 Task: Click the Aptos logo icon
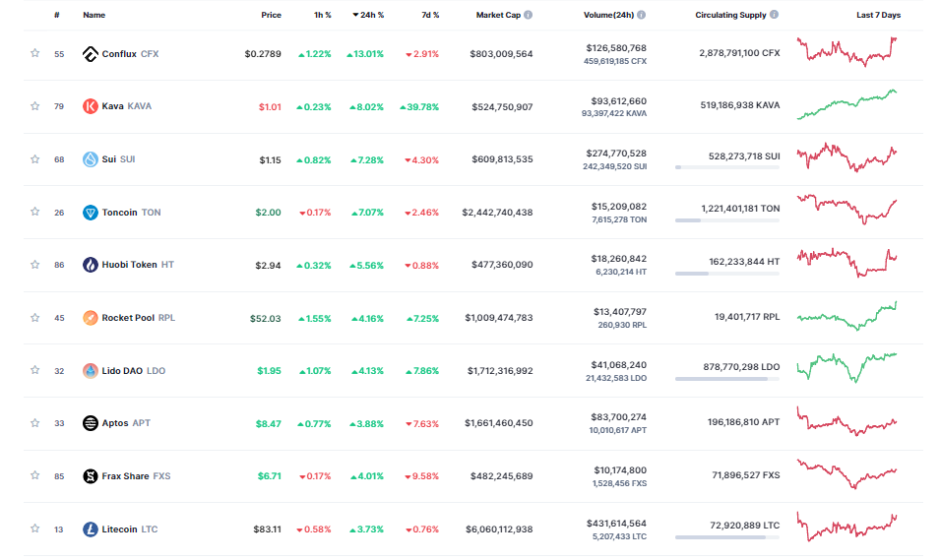point(90,423)
